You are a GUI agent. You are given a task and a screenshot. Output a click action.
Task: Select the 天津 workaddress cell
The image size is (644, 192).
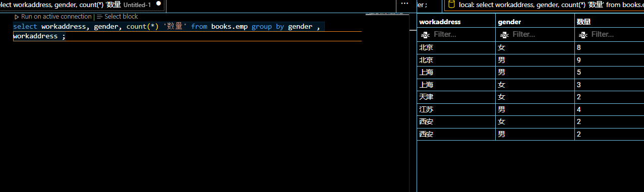click(456, 97)
